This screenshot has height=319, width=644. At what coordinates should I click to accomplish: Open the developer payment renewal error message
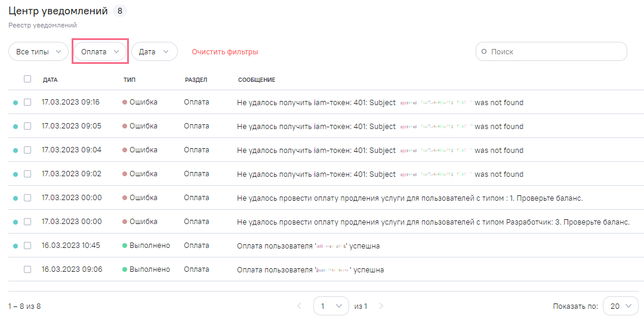point(433,222)
